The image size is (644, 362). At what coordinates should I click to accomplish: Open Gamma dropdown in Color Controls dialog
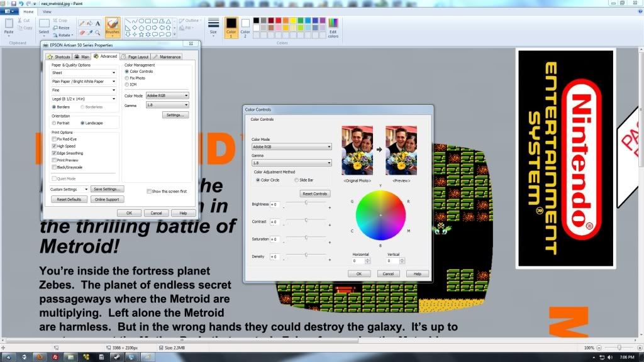(291, 163)
